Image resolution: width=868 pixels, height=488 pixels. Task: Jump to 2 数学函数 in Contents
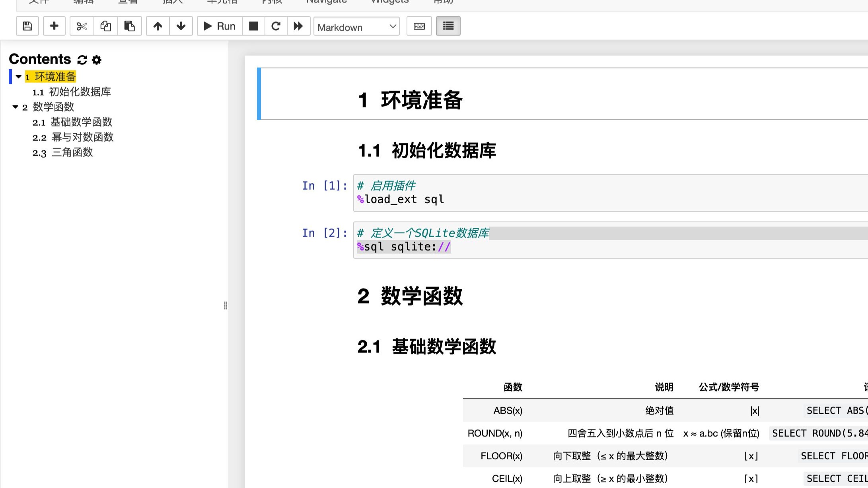[48, 107]
